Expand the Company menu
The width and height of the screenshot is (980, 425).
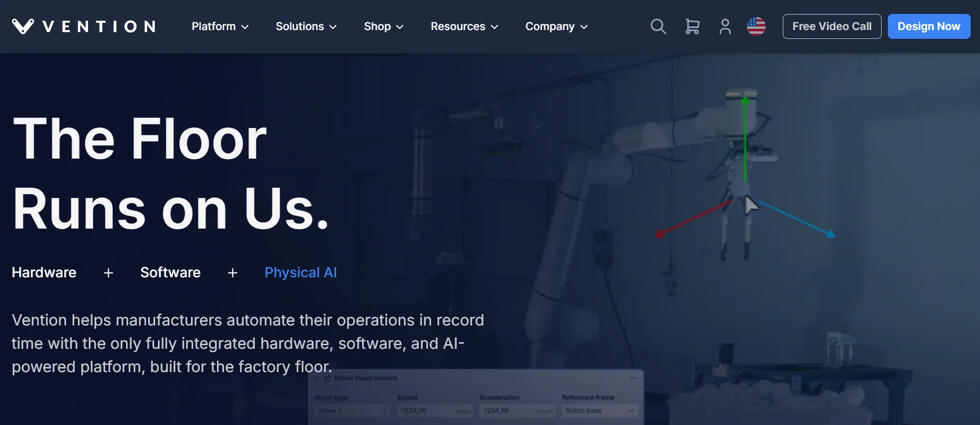click(557, 26)
